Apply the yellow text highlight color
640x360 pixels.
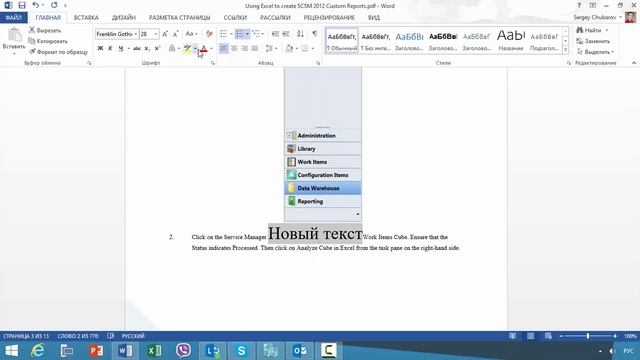tap(187, 48)
